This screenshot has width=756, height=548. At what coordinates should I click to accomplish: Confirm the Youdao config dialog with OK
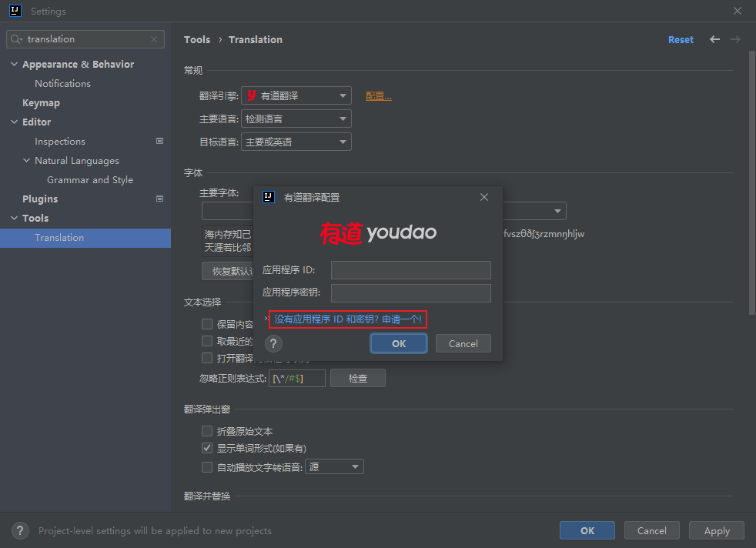[x=399, y=343]
